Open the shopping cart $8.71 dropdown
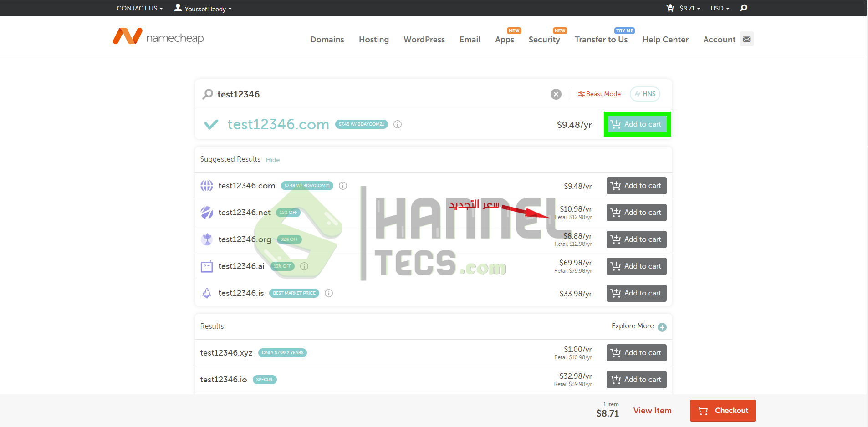Viewport: 868px width, 427px height. tap(683, 8)
